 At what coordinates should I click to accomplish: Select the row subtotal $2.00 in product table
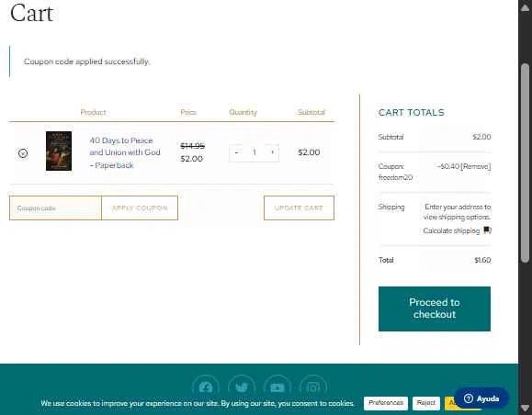pos(309,152)
